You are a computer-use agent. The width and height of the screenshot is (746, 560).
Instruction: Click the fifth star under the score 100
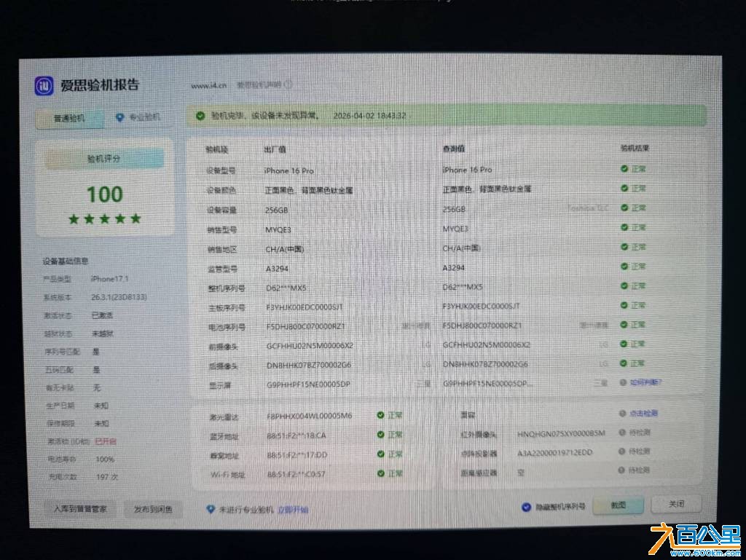136,217
